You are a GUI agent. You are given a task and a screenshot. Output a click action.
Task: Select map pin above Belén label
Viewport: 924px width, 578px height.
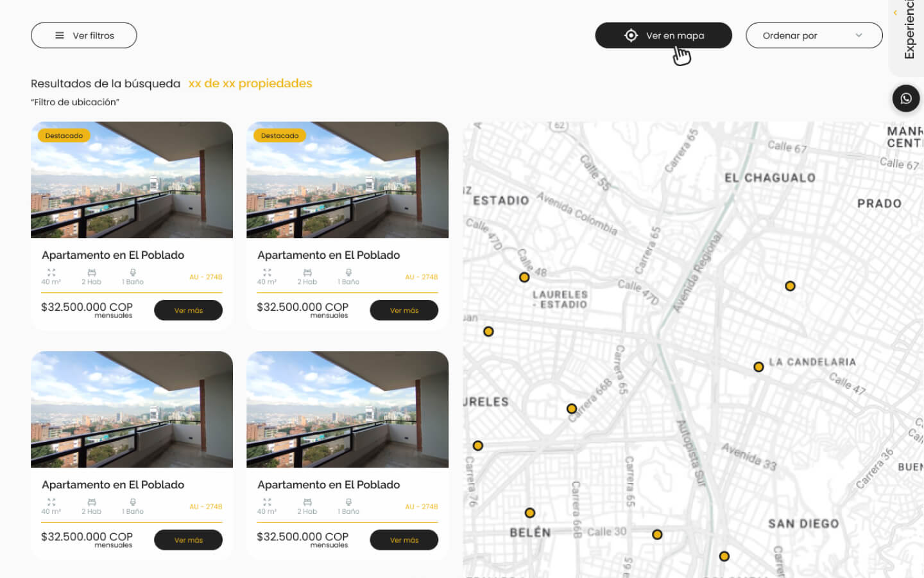[529, 512]
